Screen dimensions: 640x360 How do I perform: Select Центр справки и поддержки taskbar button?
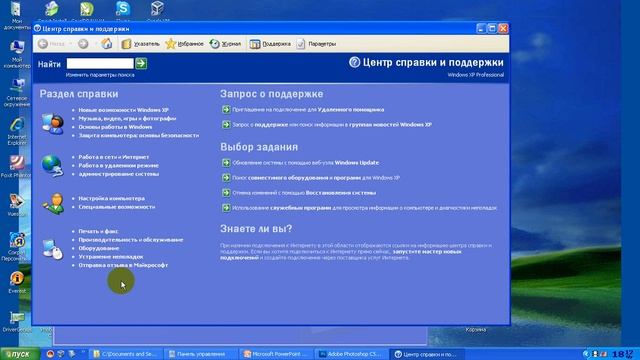tap(426, 354)
